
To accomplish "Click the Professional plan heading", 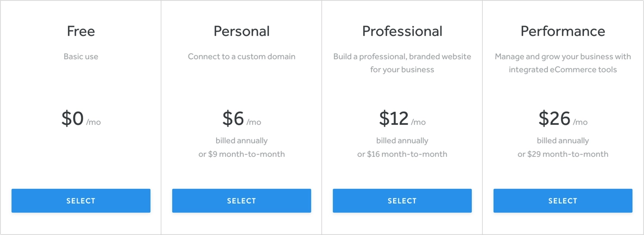I will (x=402, y=31).
